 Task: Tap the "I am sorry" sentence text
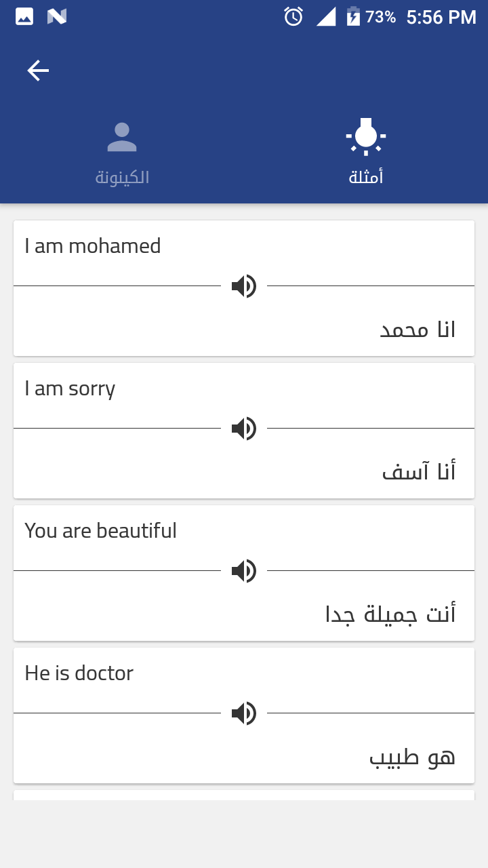(70, 389)
